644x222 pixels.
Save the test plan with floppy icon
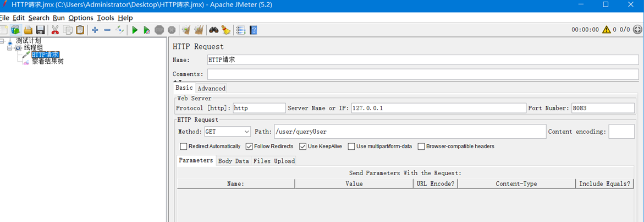40,30
